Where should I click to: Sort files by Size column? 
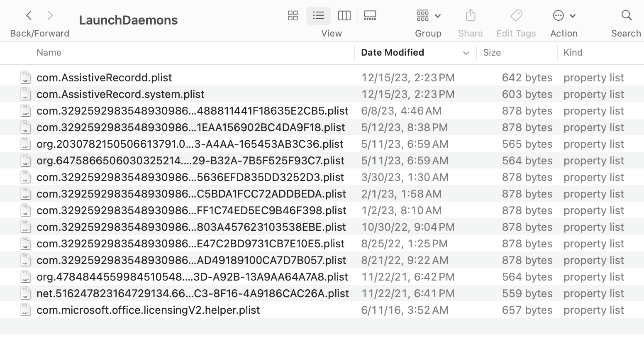click(x=492, y=53)
